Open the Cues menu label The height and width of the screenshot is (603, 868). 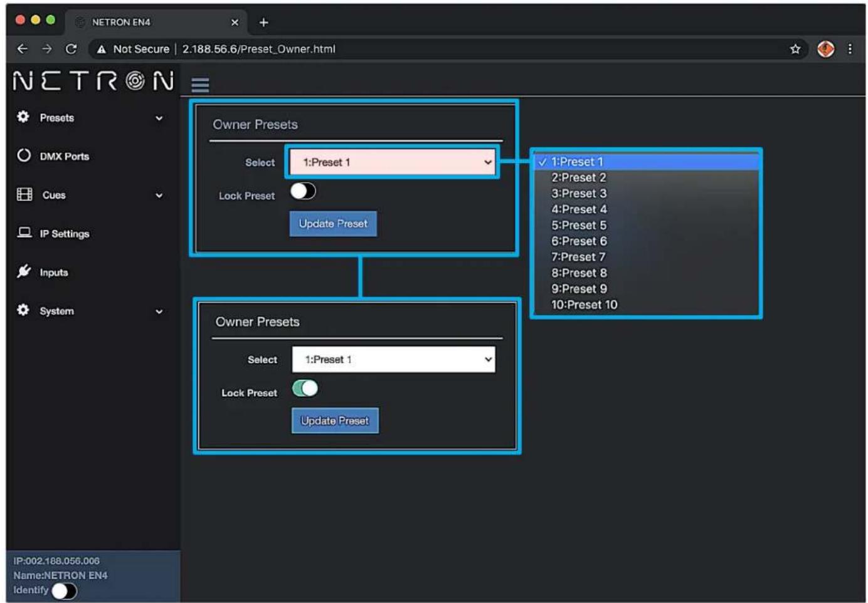(x=54, y=195)
